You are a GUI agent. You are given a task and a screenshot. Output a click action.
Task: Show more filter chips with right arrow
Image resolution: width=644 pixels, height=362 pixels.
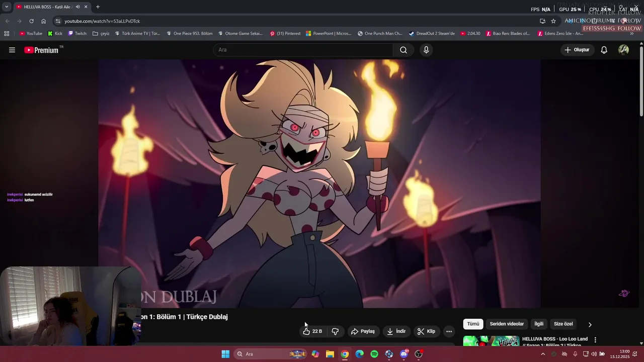590,324
